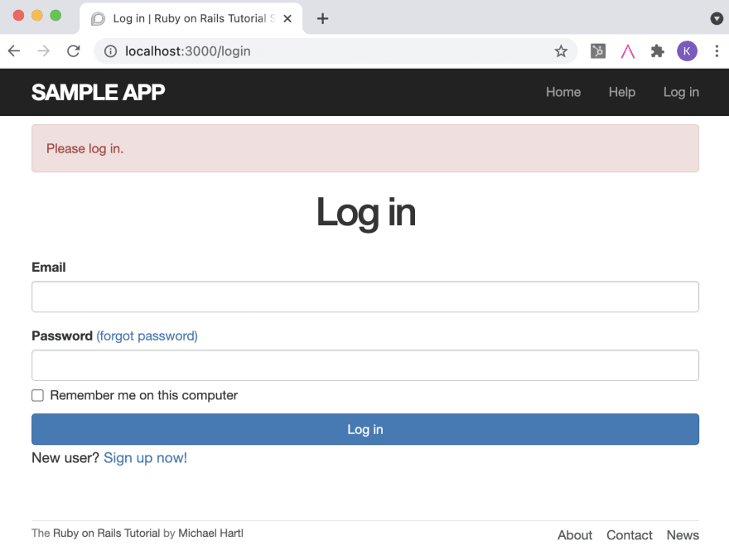Focus the Password input field
Viewport: 729px width, 560px height.
coord(365,365)
